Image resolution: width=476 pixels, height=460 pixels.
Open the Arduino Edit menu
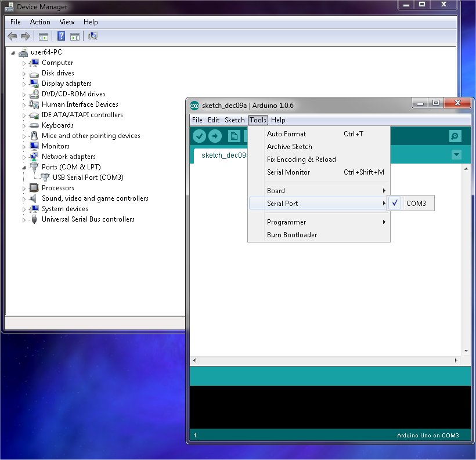click(x=214, y=120)
